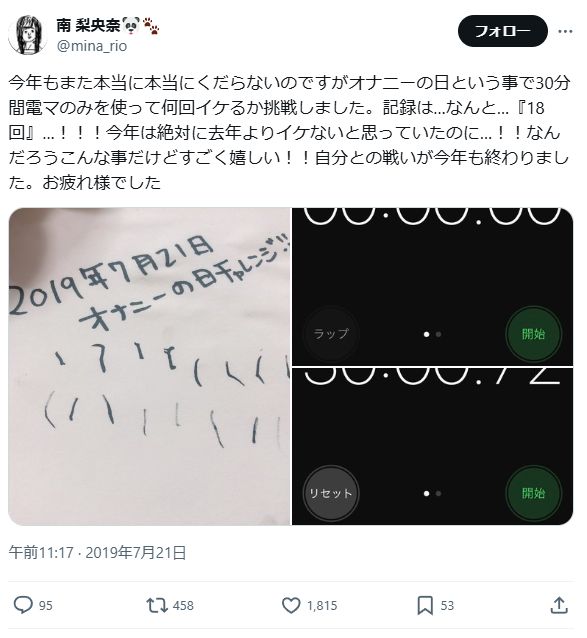Viewport: 587px width, 638px height.
Task: Click the tweet timestamp 午前11:17
Action: [x=41, y=553]
